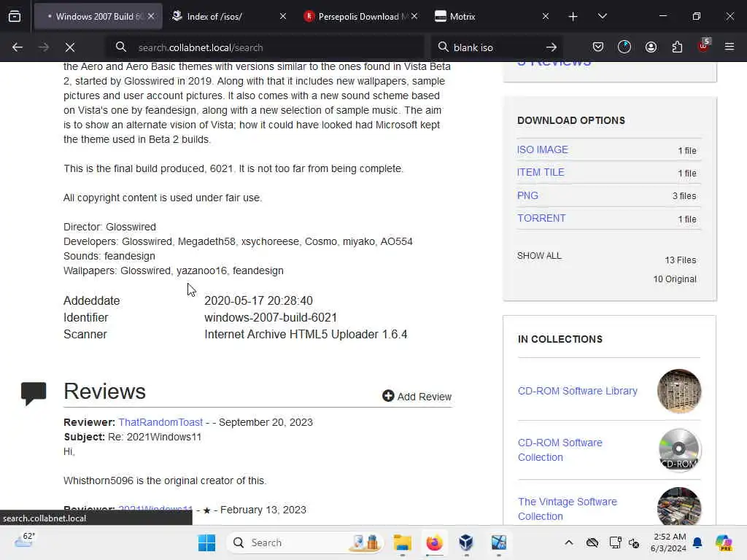The height and width of the screenshot is (560, 747).
Task: Switch to the Windows 2007 Build tab
Action: tap(98, 17)
